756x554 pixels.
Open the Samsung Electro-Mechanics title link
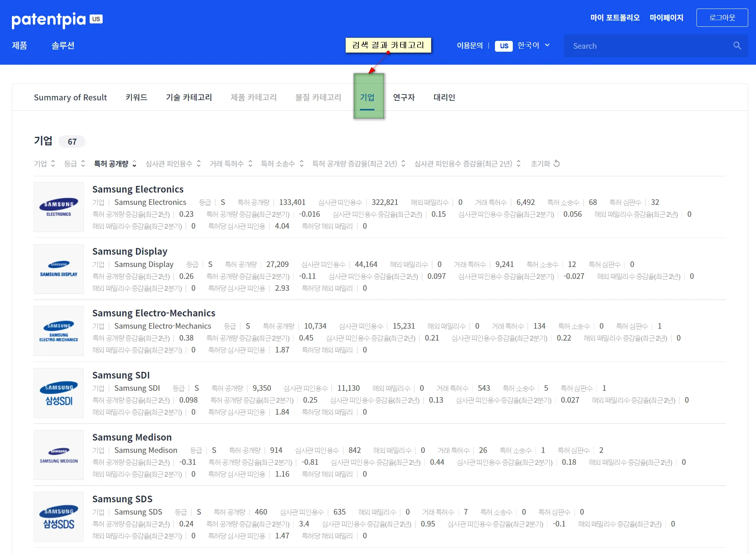tap(154, 313)
